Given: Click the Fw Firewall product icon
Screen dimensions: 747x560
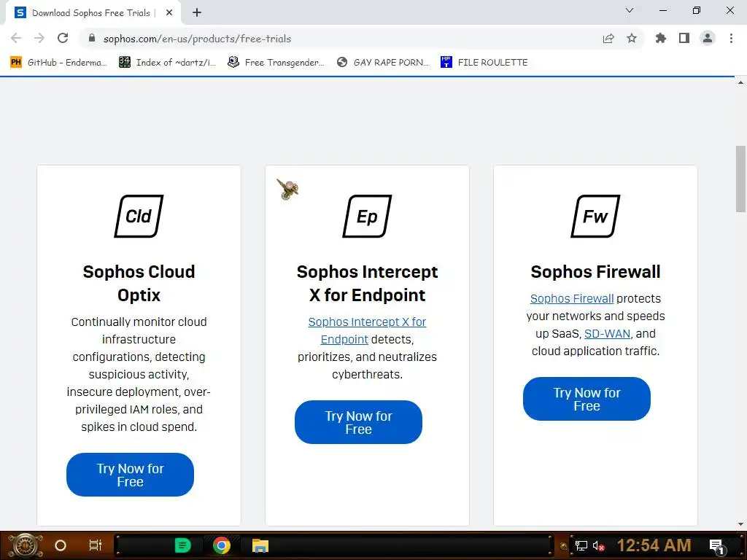Looking at the screenshot, I should 595,216.
